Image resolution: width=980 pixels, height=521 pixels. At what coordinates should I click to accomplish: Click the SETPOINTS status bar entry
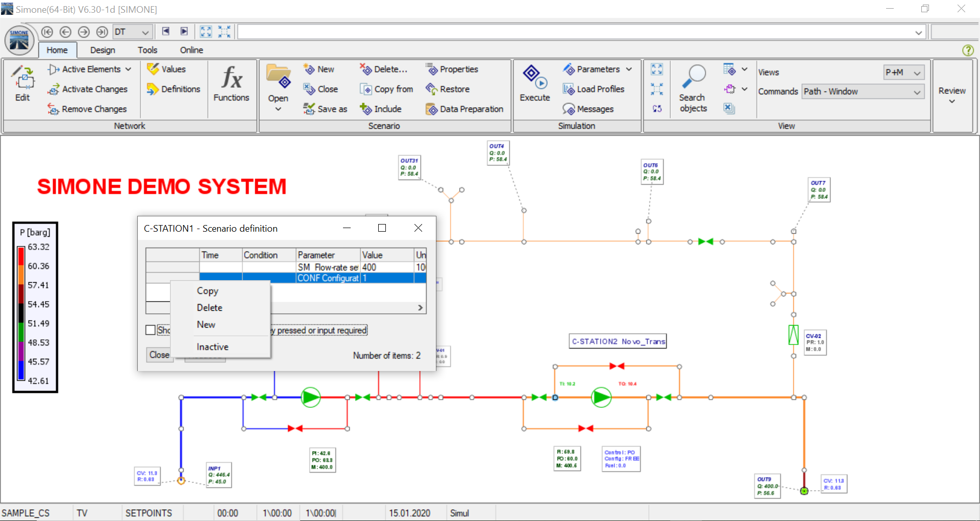tap(149, 513)
